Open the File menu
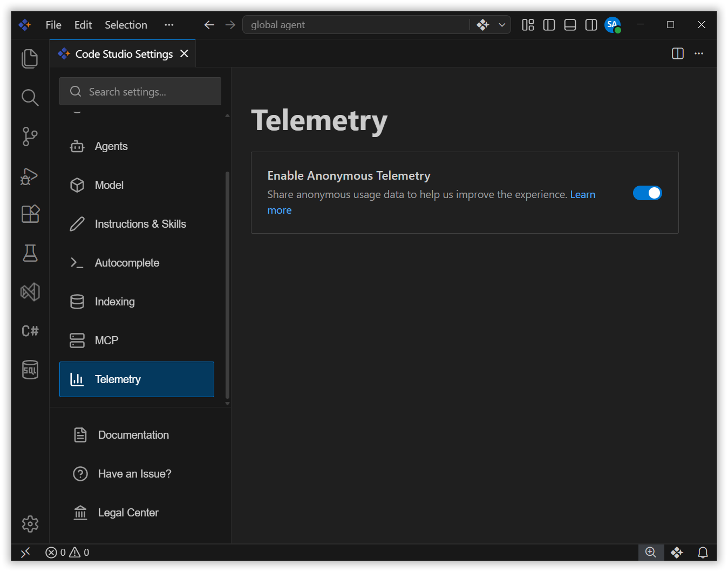The image size is (728, 572). (53, 25)
